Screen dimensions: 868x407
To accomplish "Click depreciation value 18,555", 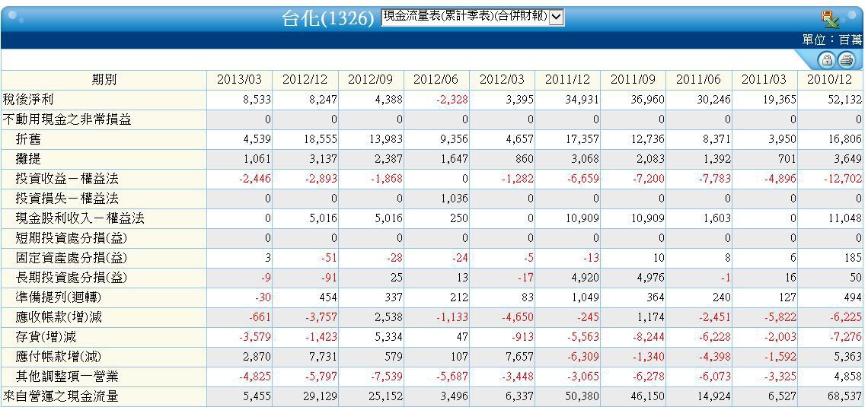I will point(320,139).
